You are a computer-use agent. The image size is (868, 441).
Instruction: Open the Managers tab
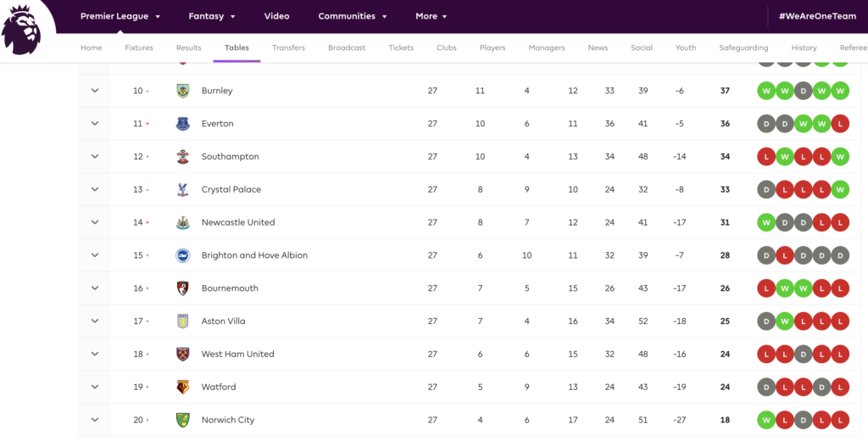pos(547,47)
